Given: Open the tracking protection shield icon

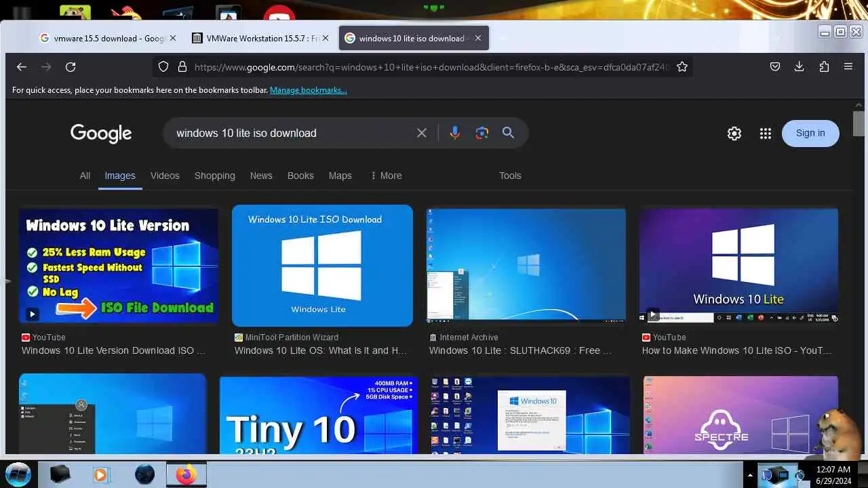Looking at the screenshot, I should pos(163,66).
